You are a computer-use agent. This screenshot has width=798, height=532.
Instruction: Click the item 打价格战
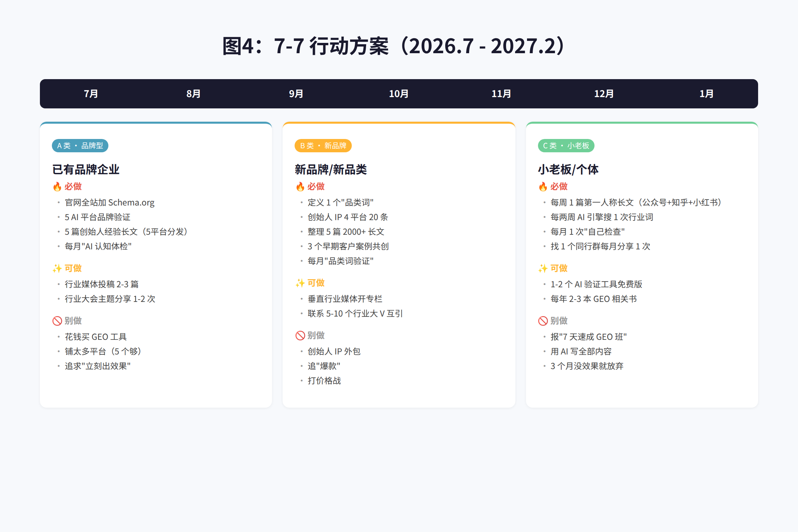pyautogui.click(x=325, y=381)
